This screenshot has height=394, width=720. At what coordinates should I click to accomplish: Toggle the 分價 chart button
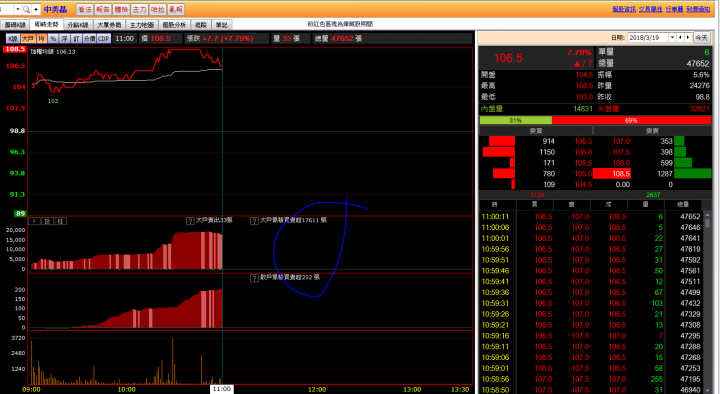(89, 39)
